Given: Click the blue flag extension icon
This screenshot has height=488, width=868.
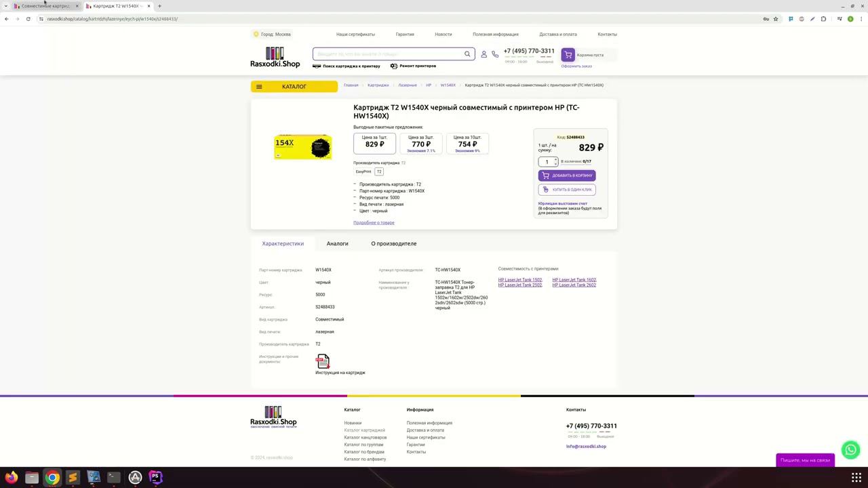Looking at the screenshot, I should point(791,19).
